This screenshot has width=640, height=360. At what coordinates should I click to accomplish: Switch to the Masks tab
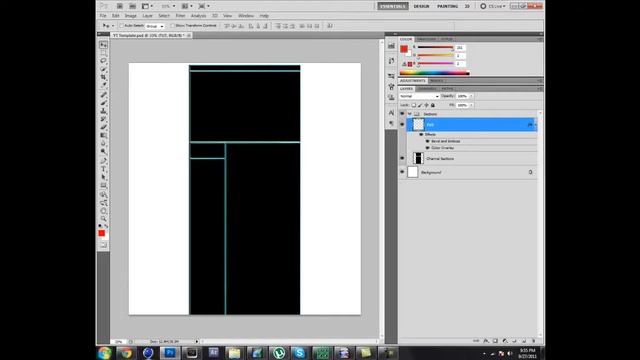coord(436,81)
